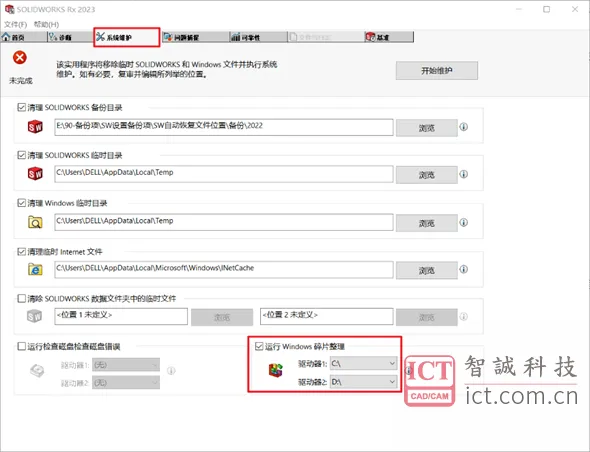590x452 pixels.
Task: Click info icon beside Windows temp directory
Action: coord(464,222)
